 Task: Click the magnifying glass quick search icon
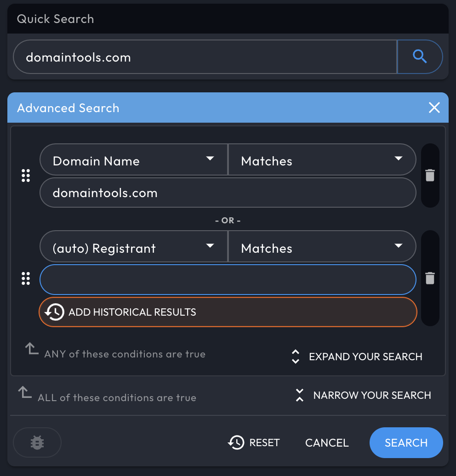pos(420,57)
